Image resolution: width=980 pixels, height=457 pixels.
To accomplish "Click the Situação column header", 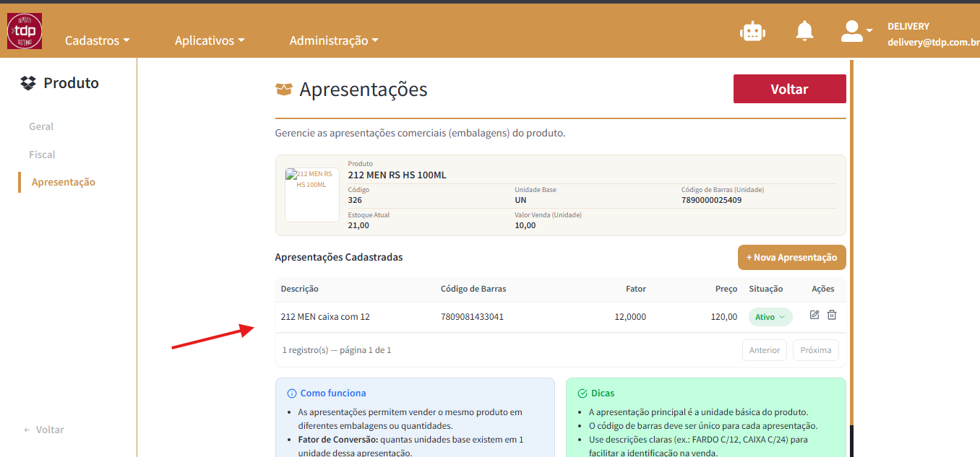I will click(766, 289).
